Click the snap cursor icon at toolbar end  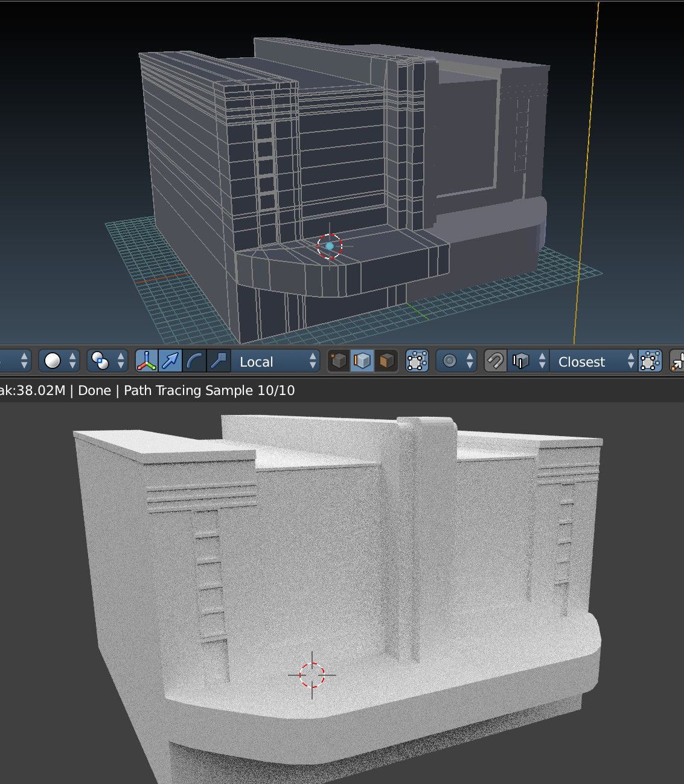pyautogui.click(x=677, y=361)
